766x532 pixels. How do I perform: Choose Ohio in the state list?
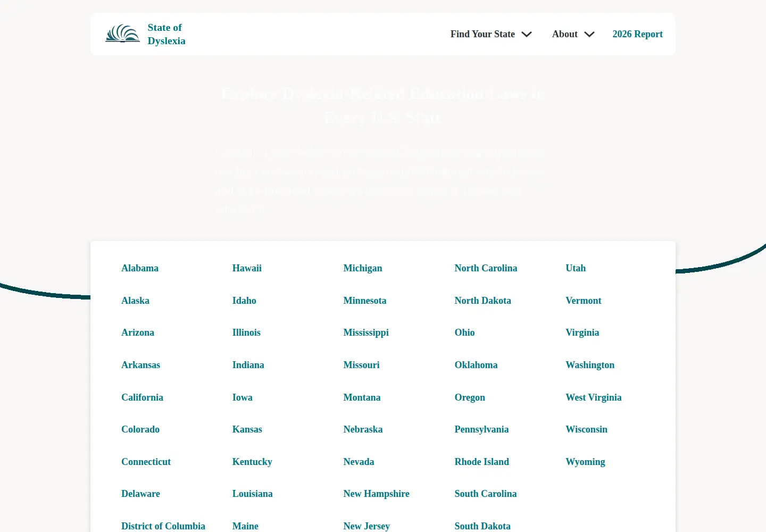tap(464, 332)
